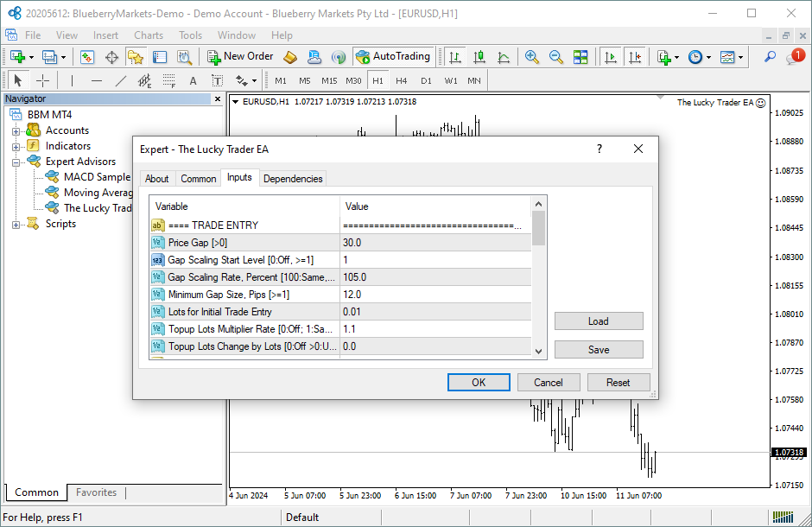812x527 pixels.
Task: Open the MetaEditor book icon
Action: [x=290, y=56]
